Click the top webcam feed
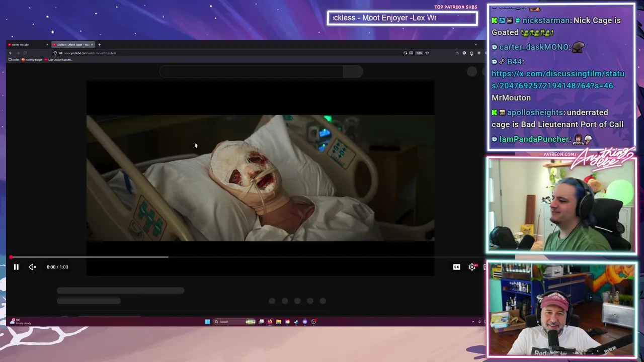 coord(561,205)
